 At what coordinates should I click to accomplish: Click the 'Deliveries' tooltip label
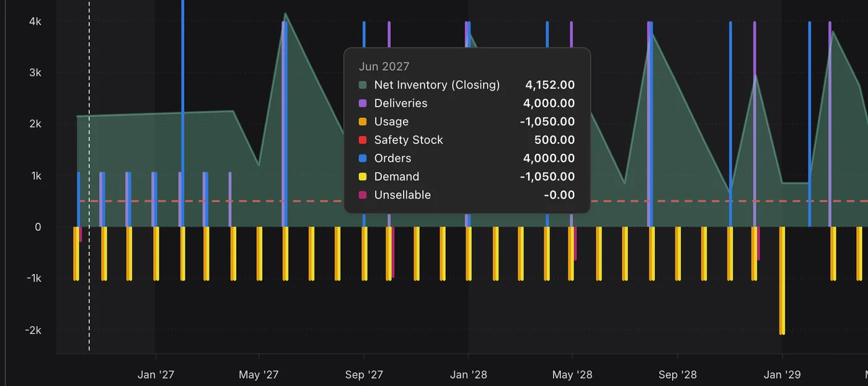[401, 103]
